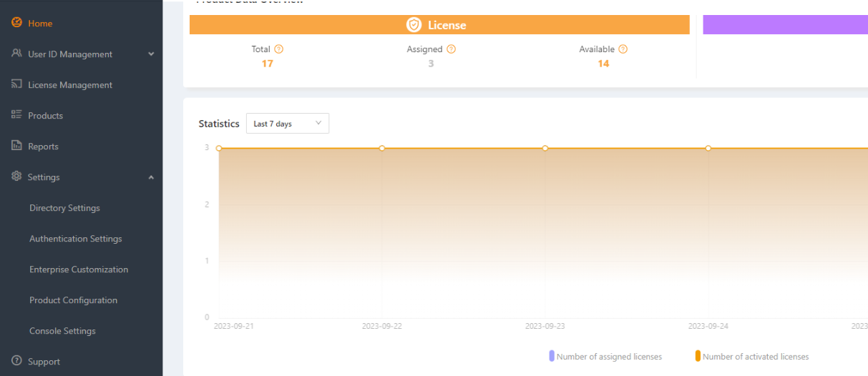Click chart data point for 2023-09-21
Screen dimensions: 868x376
(219, 148)
